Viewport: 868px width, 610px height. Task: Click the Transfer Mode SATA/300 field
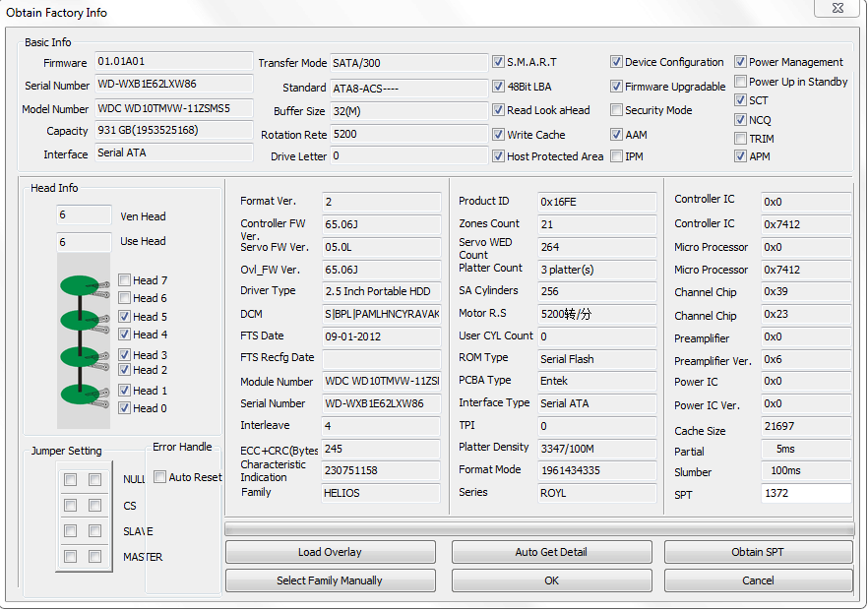[408, 63]
